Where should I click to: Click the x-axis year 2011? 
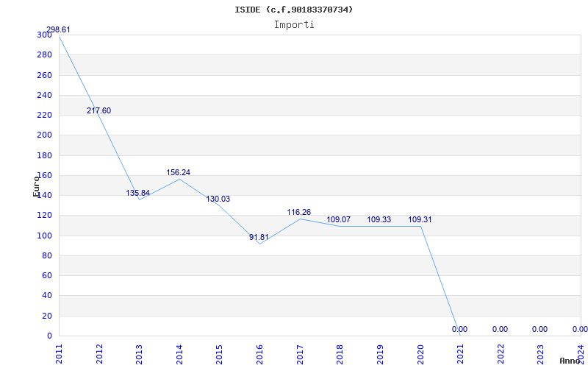tap(60, 355)
